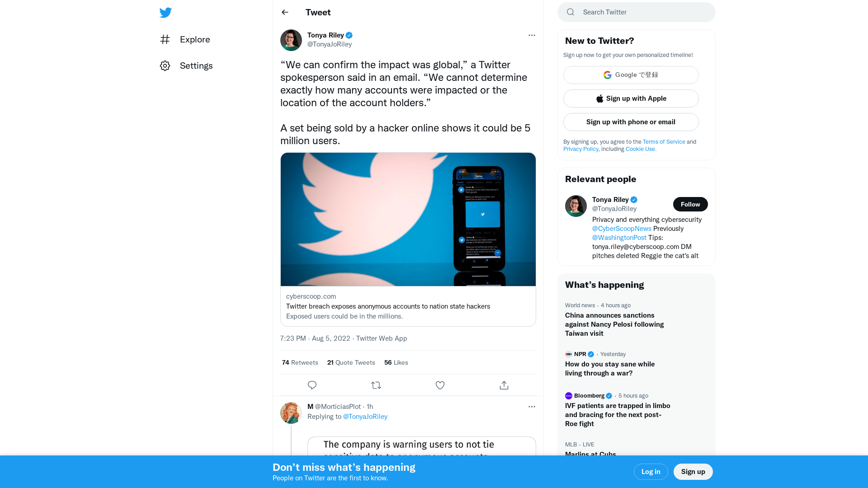Click Sign up with Apple
The height and width of the screenshot is (488, 868).
click(x=631, y=98)
